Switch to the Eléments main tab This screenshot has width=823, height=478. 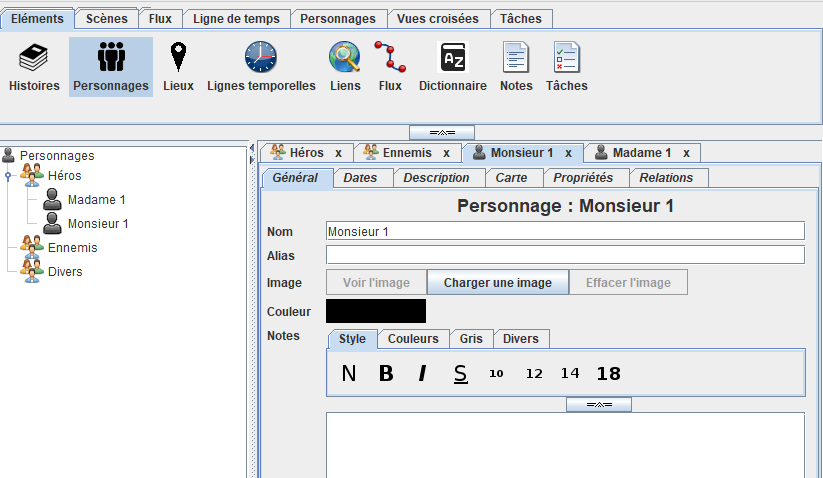[37, 18]
